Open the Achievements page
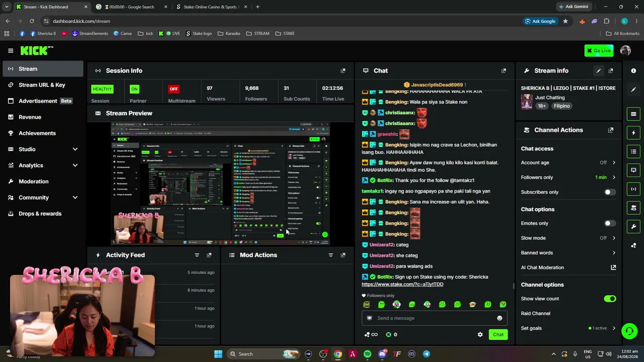 42,133
